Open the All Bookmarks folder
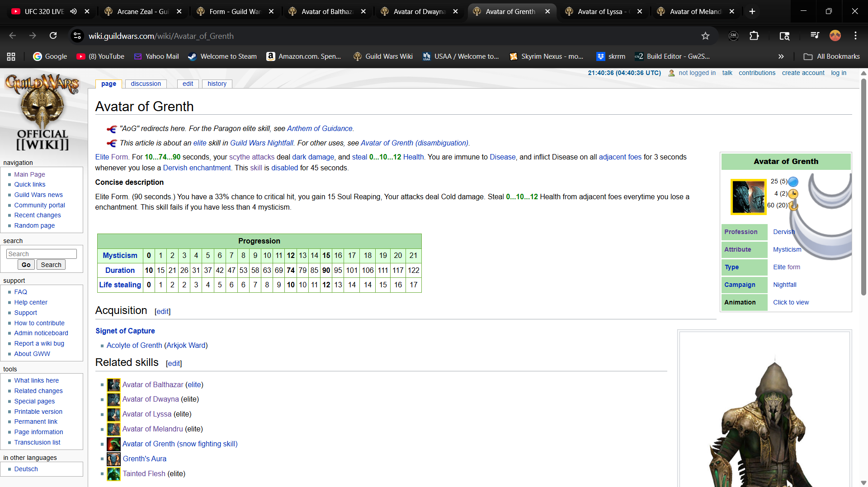Viewport: 868px width, 487px height. tap(831, 56)
